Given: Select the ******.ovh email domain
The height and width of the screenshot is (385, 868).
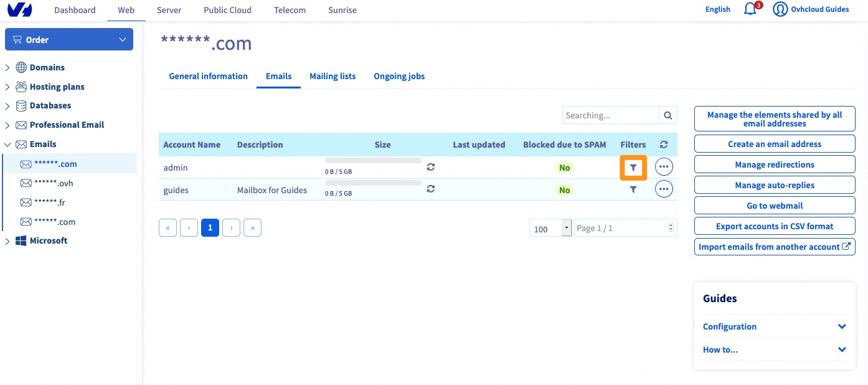Looking at the screenshot, I should pos(54,183).
